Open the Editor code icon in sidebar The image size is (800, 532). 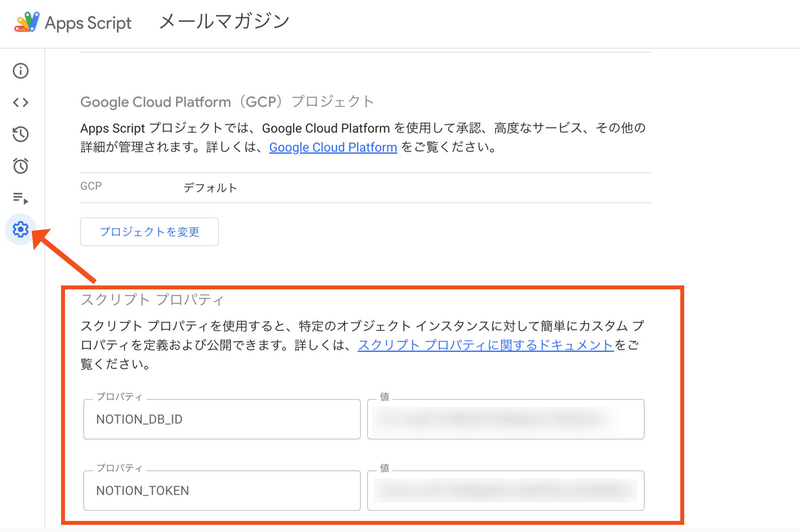click(20, 103)
